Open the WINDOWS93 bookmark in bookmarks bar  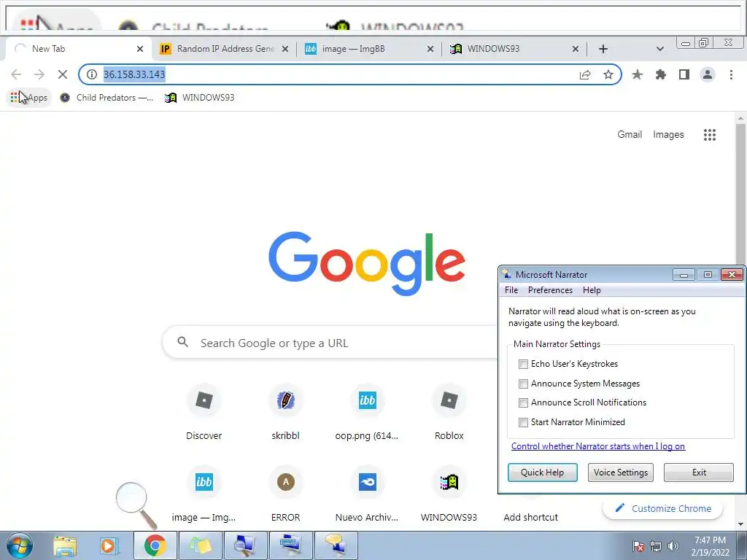tap(200, 98)
